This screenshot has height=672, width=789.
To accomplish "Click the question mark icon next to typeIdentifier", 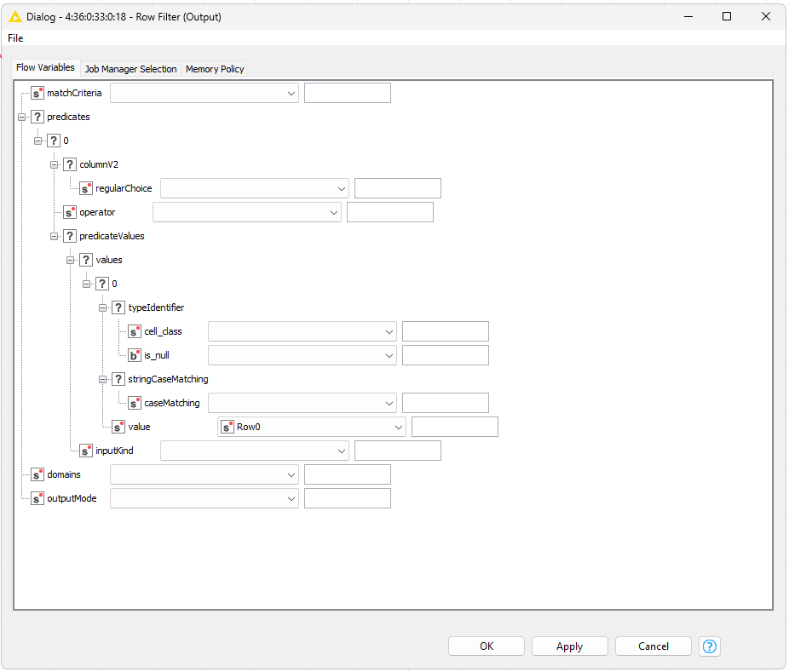I will 118,307.
